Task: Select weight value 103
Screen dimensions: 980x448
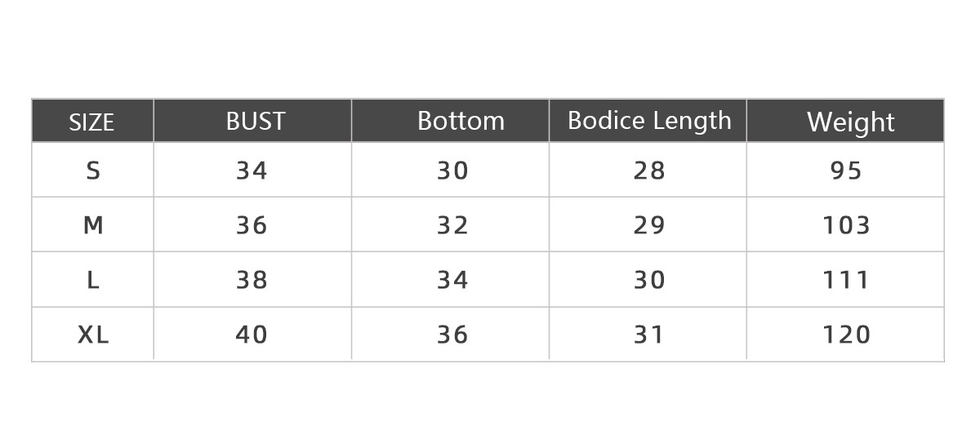Action: click(846, 225)
